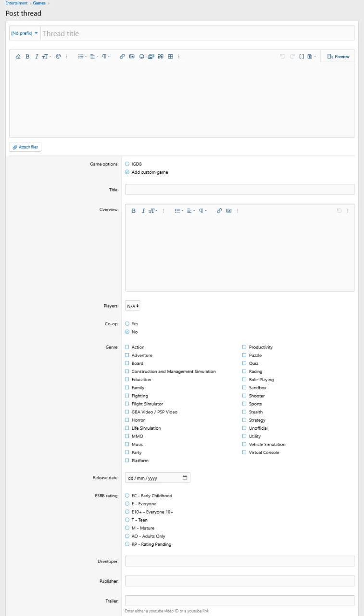Image resolution: width=364 pixels, height=616 pixels.
Task: Select the Add custom game option
Action: [x=127, y=172]
